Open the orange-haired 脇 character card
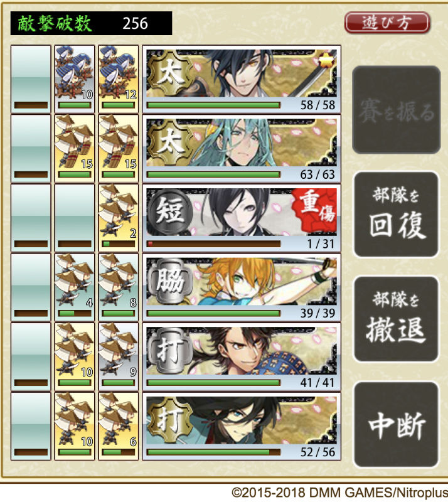Screen dimensions: 448x502 pos(242,287)
